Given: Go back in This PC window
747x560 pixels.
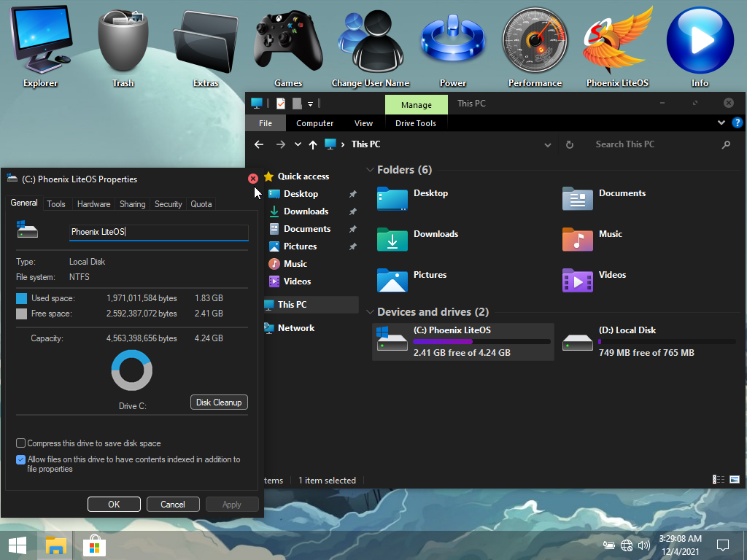Looking at the screenshot, I should coord(259,144).
